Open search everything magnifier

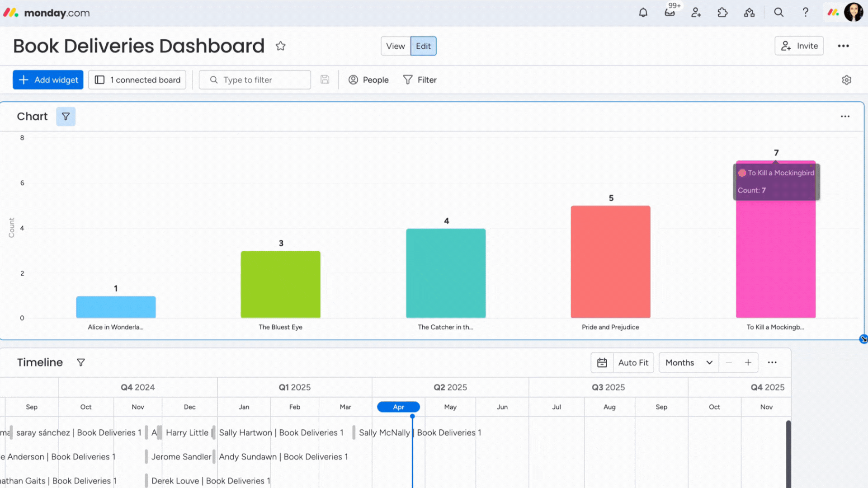[x=778, y=13]
